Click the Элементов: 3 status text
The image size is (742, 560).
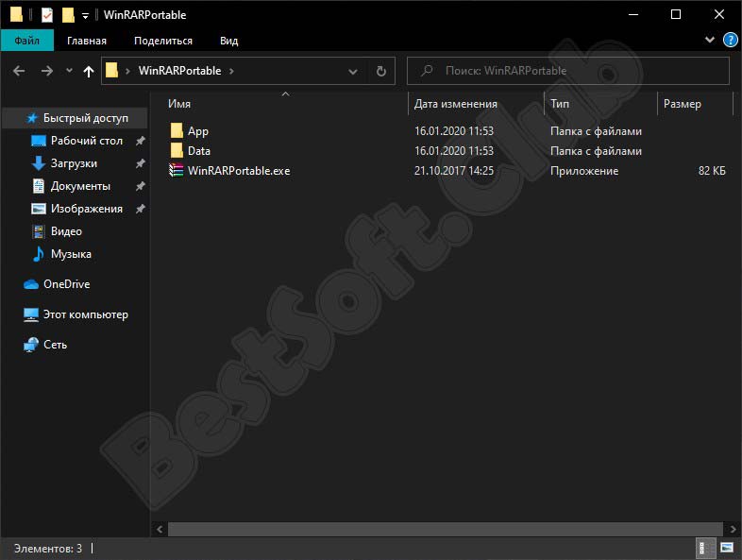pos(48,549)
